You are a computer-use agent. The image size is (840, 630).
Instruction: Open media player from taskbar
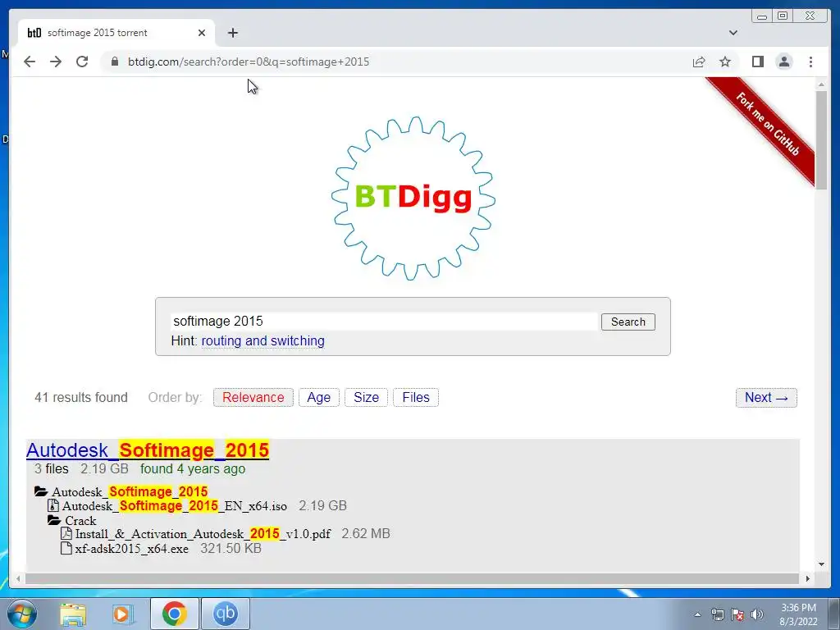pyautogui.click(x=122, y=614)
